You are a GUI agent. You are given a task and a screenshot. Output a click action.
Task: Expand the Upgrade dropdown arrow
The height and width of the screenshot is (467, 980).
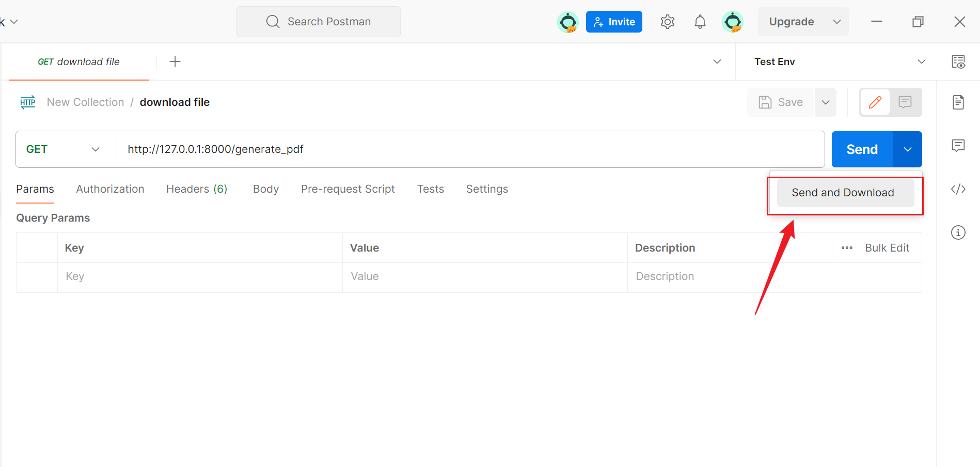pyautogui.click(x=837, y=22)
